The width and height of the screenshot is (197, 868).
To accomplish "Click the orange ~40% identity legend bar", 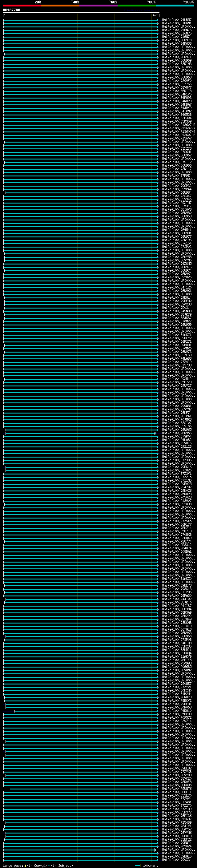I will click(x=60, y=6).
